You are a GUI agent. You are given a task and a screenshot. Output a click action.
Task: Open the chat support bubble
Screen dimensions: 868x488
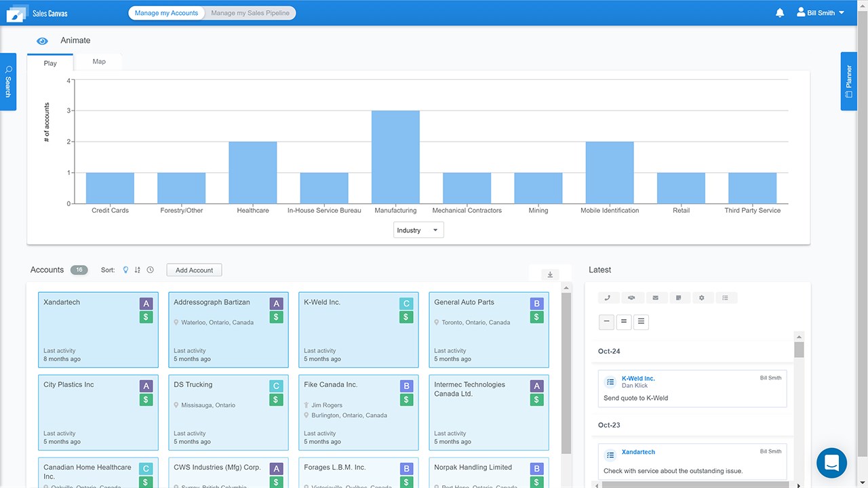tap(832, 463)
